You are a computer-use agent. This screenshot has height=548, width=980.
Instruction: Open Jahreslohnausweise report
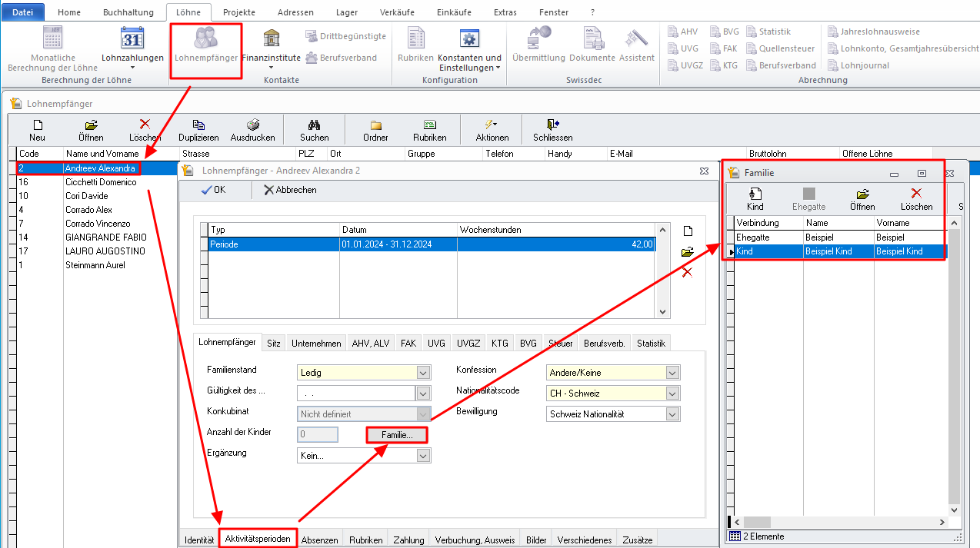pyautogui.click(x=873, y=32)
